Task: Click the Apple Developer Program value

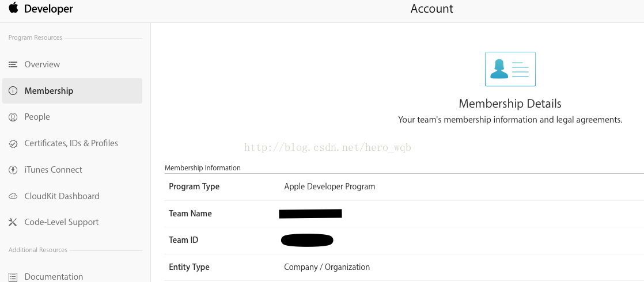Action: pyautogui.click(x=330, y=187)
